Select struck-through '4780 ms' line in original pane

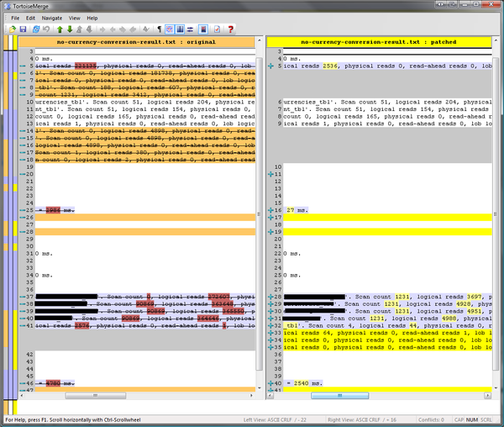point(145,383)
